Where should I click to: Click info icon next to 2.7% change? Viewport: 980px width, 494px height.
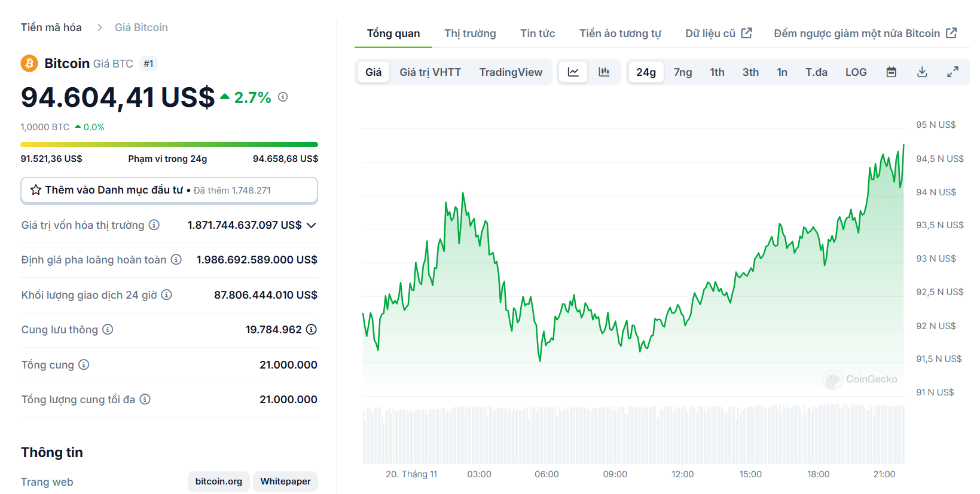283,97
